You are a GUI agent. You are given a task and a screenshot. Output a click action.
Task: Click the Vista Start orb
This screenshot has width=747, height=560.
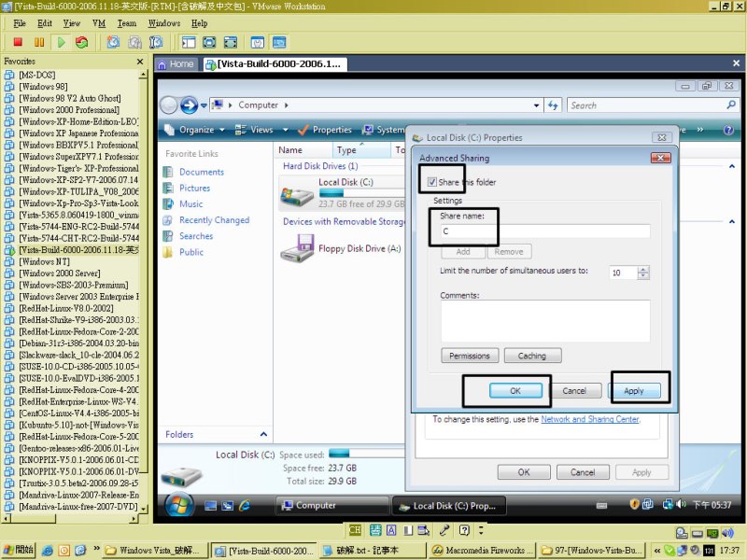179,505
